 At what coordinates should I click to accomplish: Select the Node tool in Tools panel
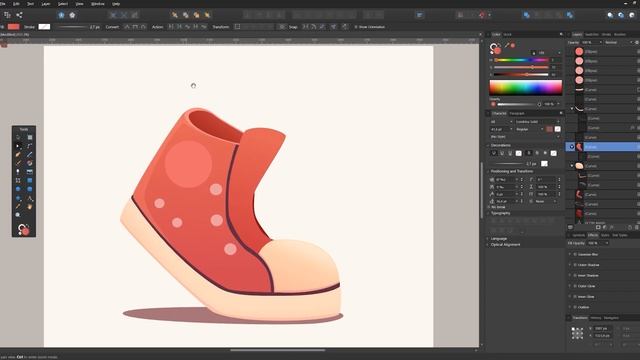(18, 146)
